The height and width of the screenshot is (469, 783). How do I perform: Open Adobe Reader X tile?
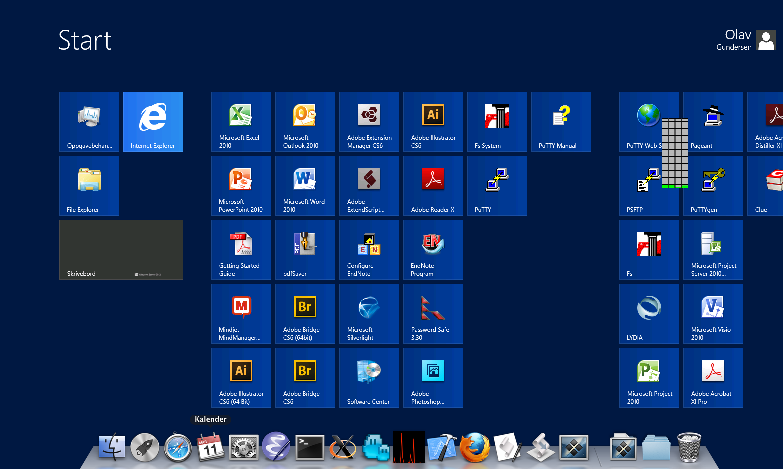coord(432,185)
